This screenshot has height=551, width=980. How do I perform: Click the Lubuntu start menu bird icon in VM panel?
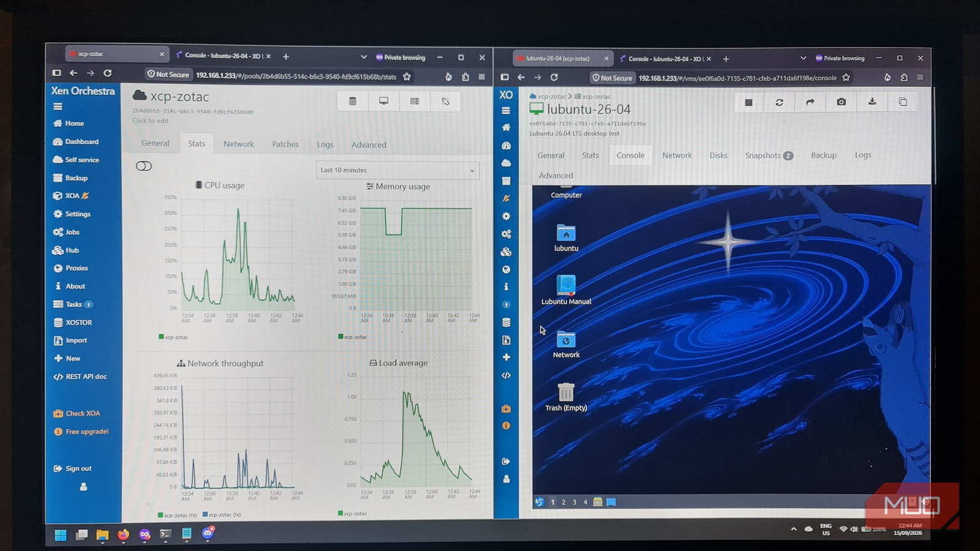coord(540,502)
